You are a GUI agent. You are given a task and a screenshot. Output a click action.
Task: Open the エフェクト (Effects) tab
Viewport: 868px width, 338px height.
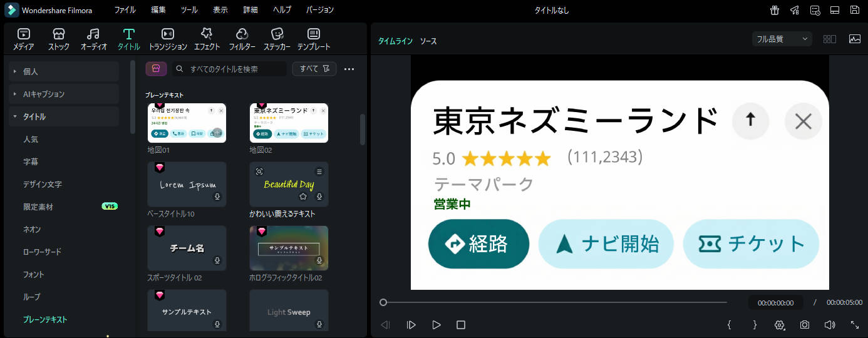[207, 39]
